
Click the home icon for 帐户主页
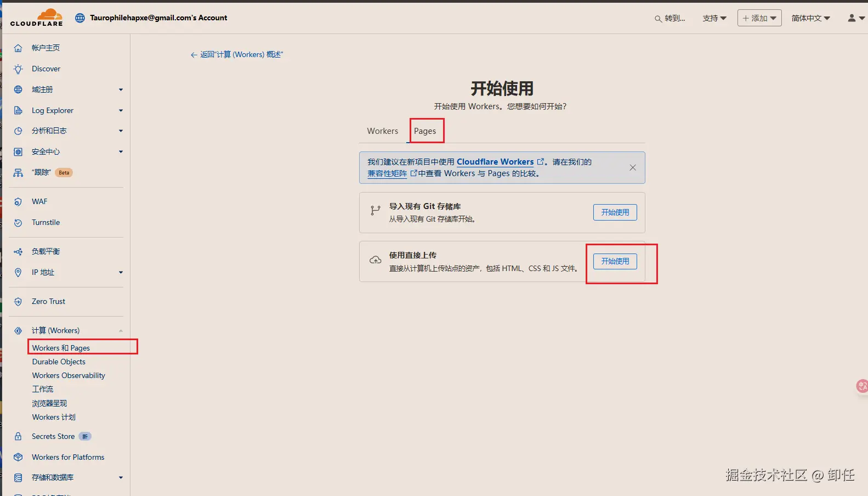click(18, 48)
